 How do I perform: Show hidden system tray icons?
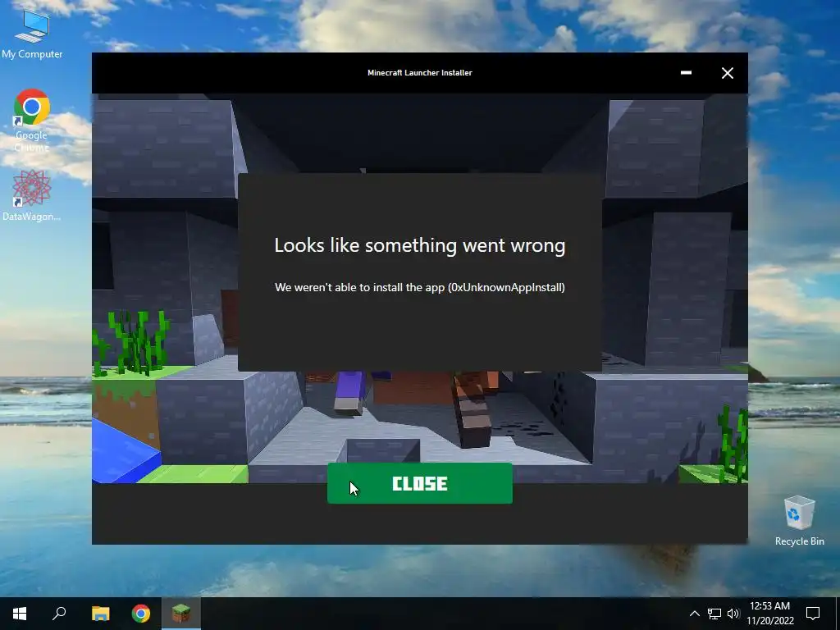pos(694,614)
